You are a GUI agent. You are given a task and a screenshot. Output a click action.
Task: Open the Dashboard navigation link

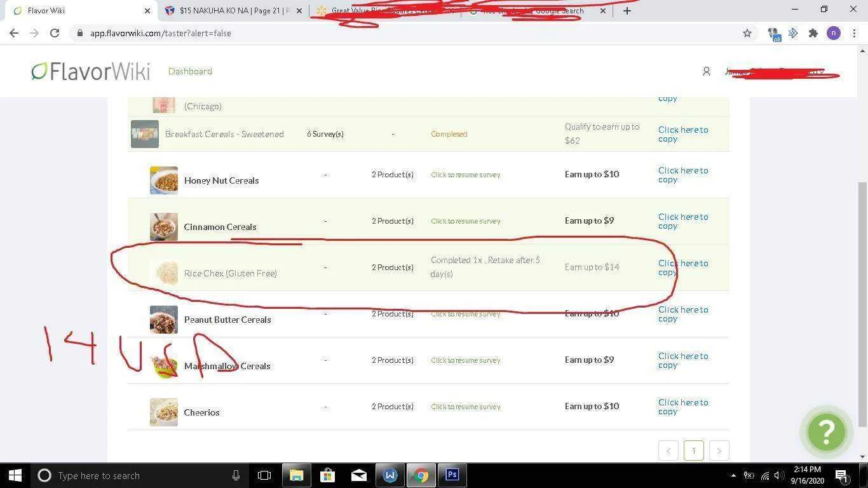pyautogui.click(x=190, y=71)
